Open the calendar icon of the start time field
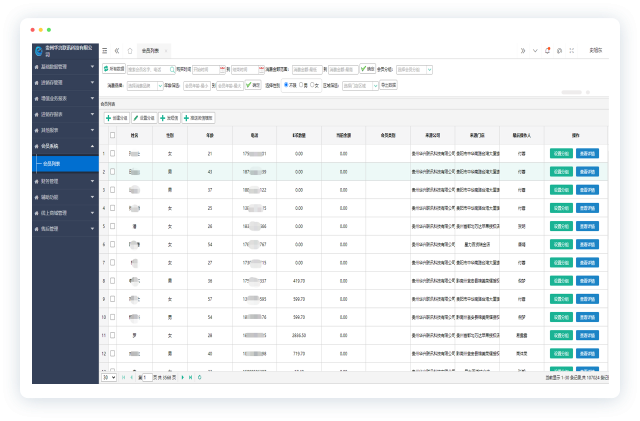Viewport: 640px width, 421px height. (222, 70)
